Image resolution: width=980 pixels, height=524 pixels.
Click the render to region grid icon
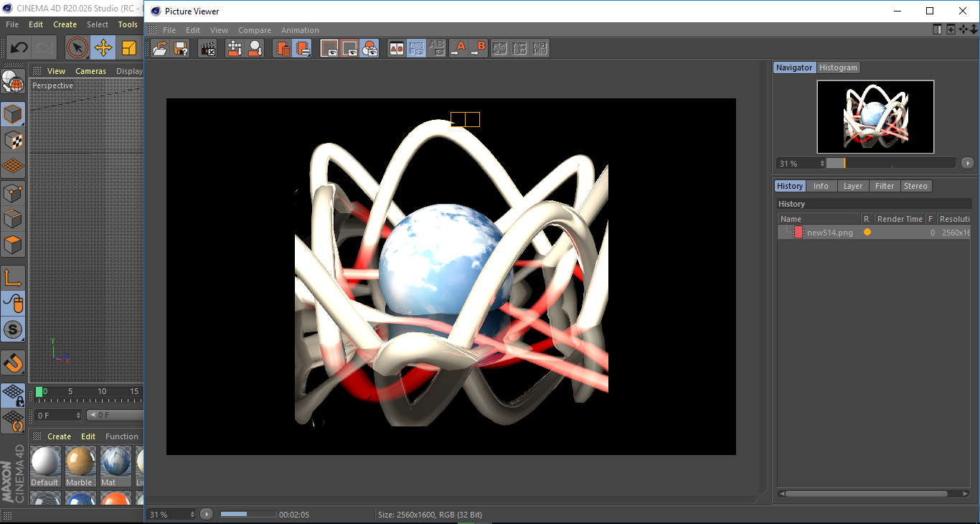coord(235,49)
